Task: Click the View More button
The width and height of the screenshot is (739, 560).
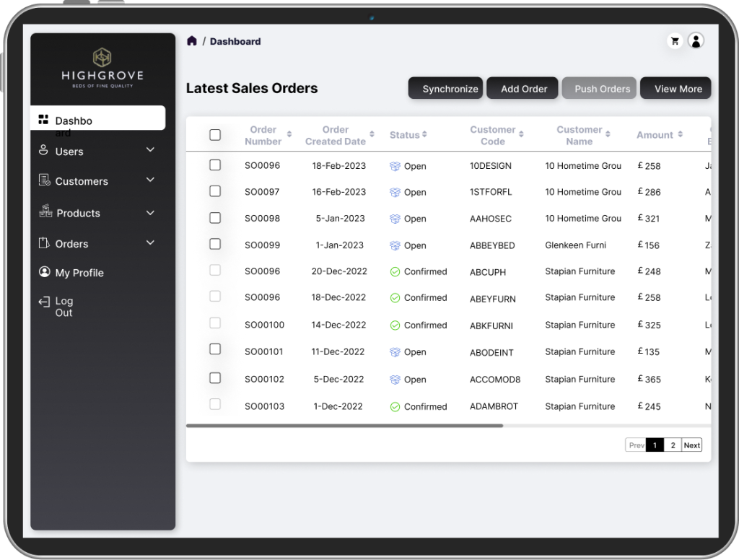Action: (675, 88)
